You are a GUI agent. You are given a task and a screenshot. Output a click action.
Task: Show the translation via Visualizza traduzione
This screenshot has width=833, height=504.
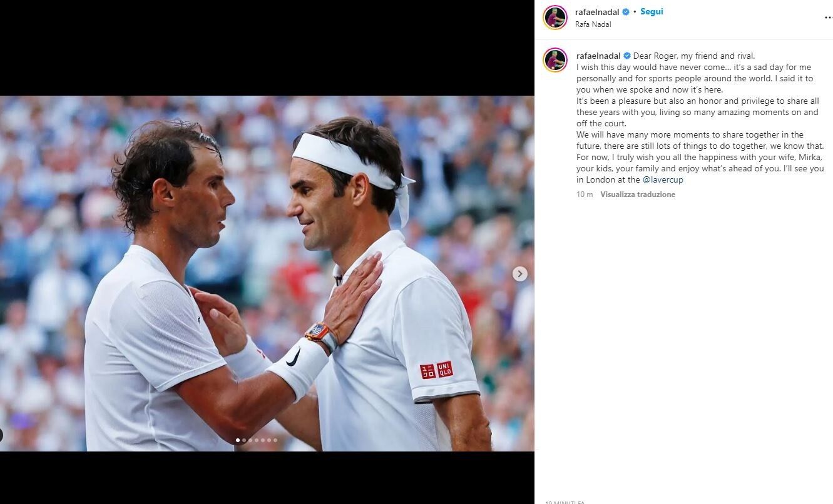(638, 194)
